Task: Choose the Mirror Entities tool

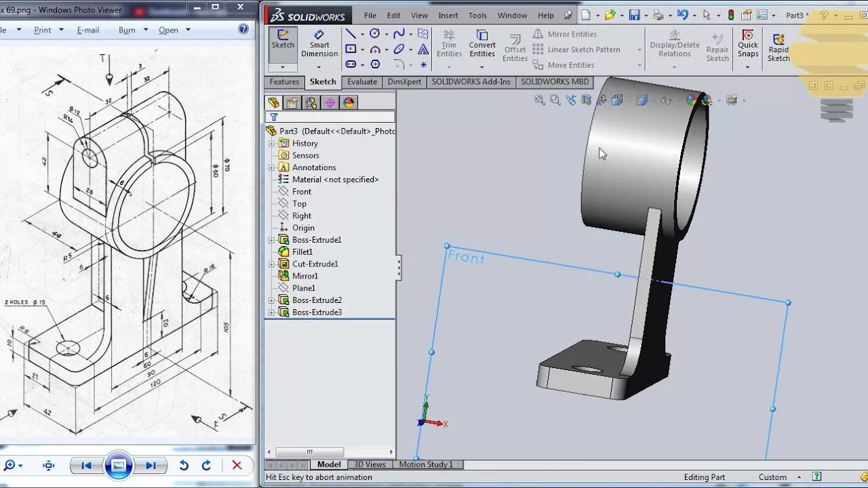Action: (572, 34)
